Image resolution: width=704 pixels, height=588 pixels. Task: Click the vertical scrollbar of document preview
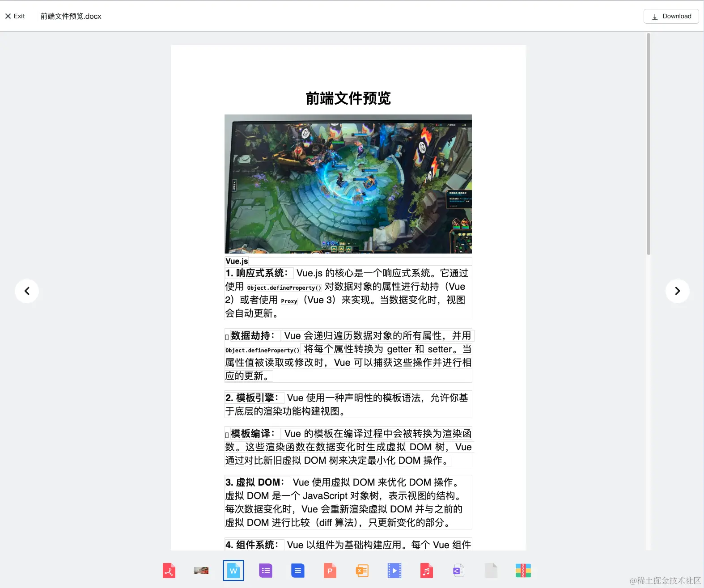coord(649,144)
